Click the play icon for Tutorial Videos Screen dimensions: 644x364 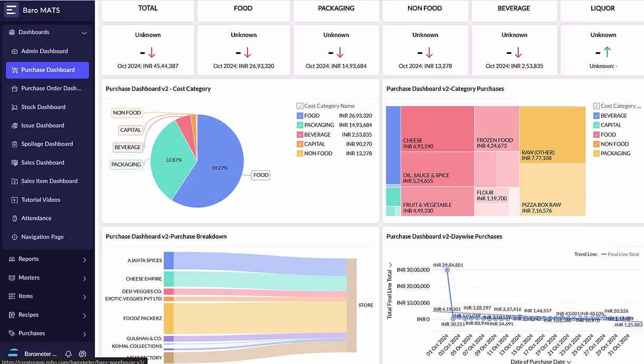(x=14, y=200)
